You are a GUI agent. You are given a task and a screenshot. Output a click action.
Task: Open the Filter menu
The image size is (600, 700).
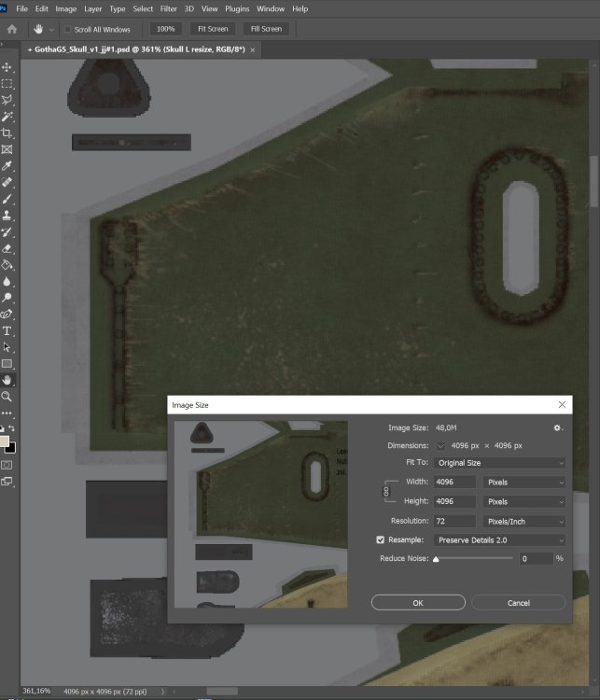click(x=168, y=8)
